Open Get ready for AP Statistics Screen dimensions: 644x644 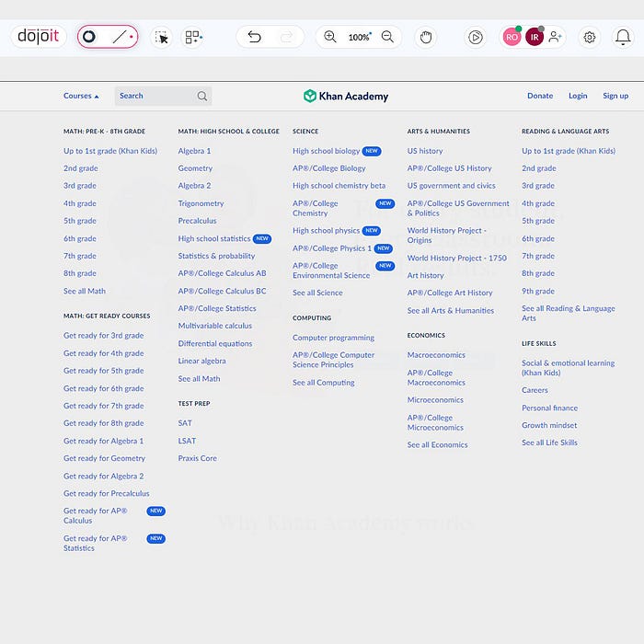tap(96, 544)
